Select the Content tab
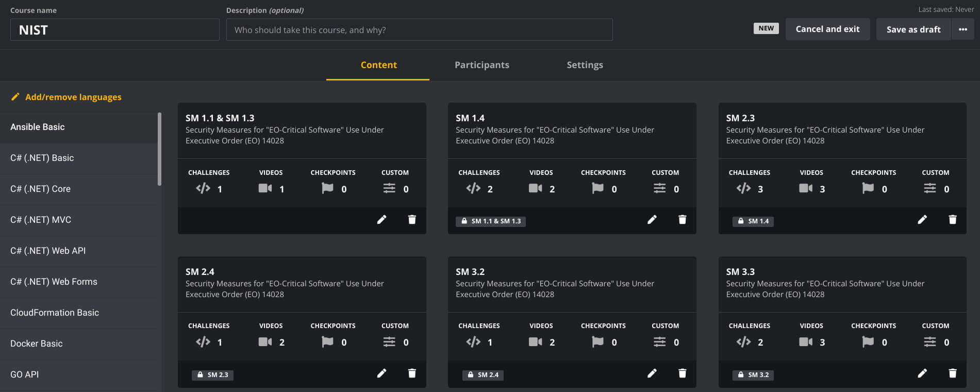 [378, 65]
